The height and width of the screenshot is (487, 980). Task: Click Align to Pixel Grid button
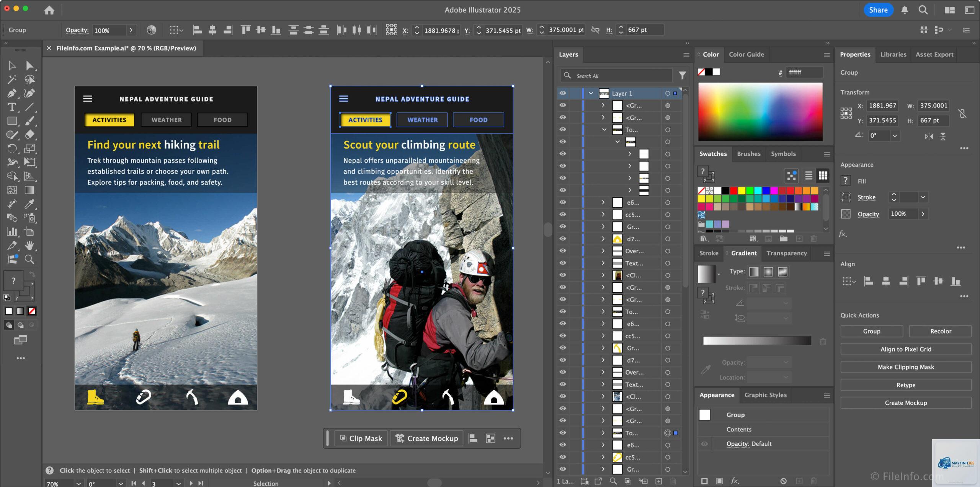point(906,349)
